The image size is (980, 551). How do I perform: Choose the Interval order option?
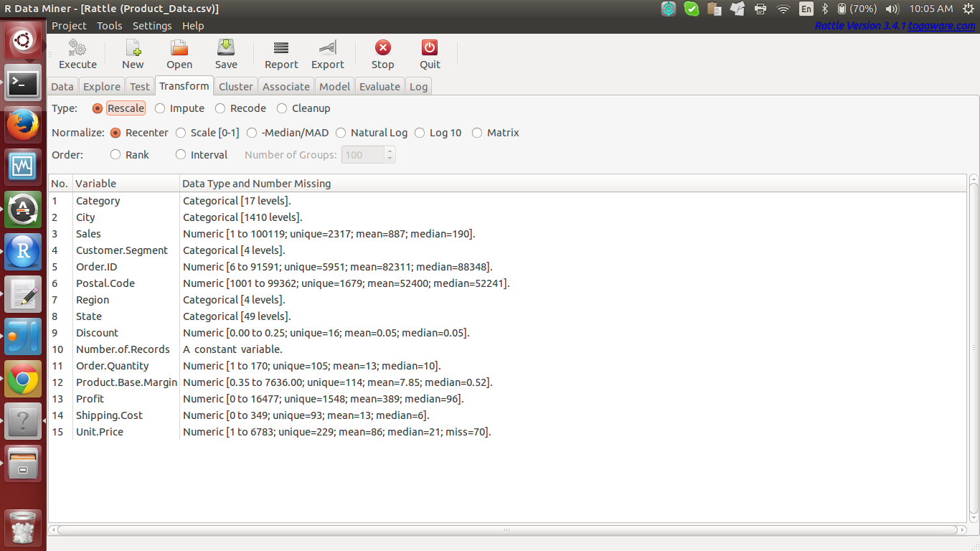click(202, 155)
